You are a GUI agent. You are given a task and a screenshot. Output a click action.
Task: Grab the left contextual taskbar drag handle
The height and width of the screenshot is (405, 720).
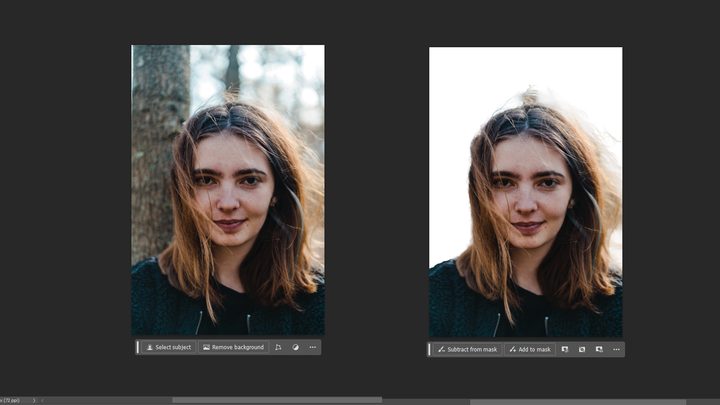(x=138, y=347)
